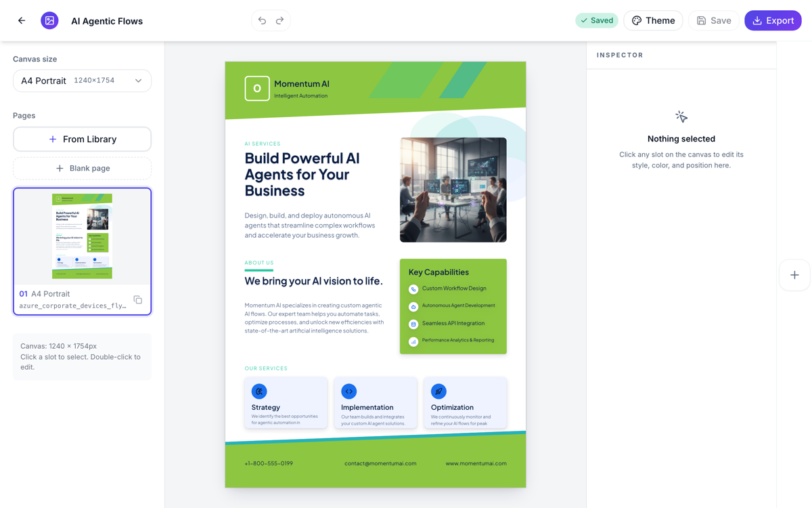
Task: Select the contact@momentumai.com footer text
Action: (380, 463)
